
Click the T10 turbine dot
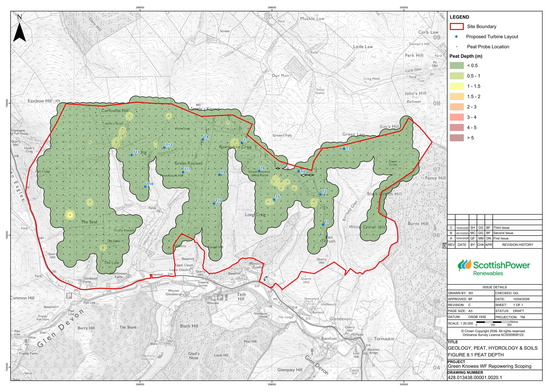[214, 204]
